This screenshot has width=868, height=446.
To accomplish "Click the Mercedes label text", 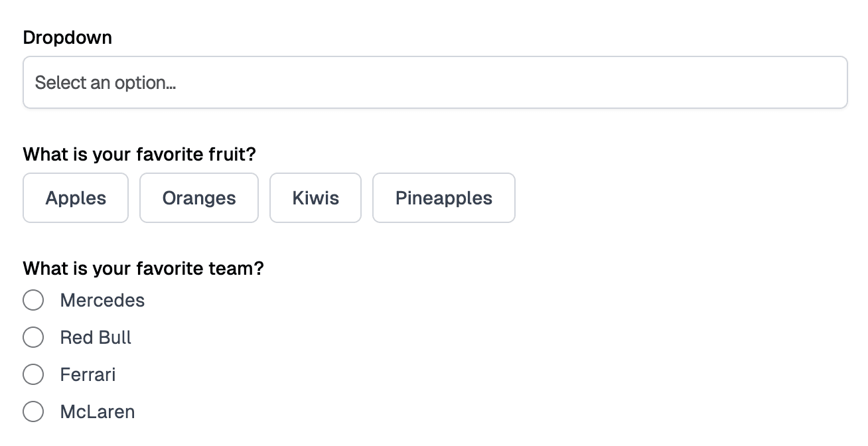I will pyautogui.click(x=102, y=300).
